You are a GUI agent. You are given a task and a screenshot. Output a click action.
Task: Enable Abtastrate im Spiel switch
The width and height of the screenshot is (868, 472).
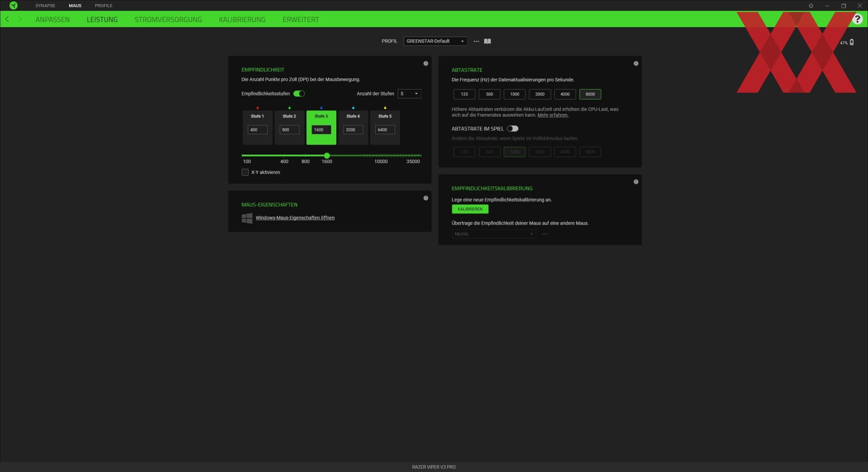click(512, 128)
